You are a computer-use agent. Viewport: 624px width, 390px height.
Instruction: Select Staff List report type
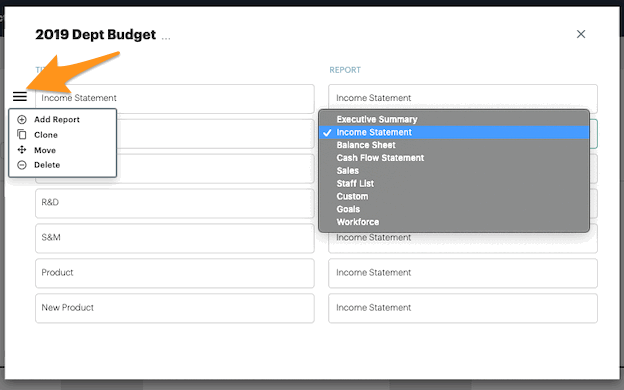pyautogui.click(x=454, y=183)
